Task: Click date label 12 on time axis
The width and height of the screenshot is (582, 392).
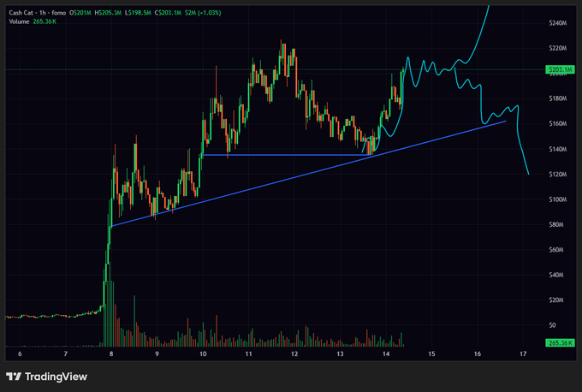Action: (294, 353)
